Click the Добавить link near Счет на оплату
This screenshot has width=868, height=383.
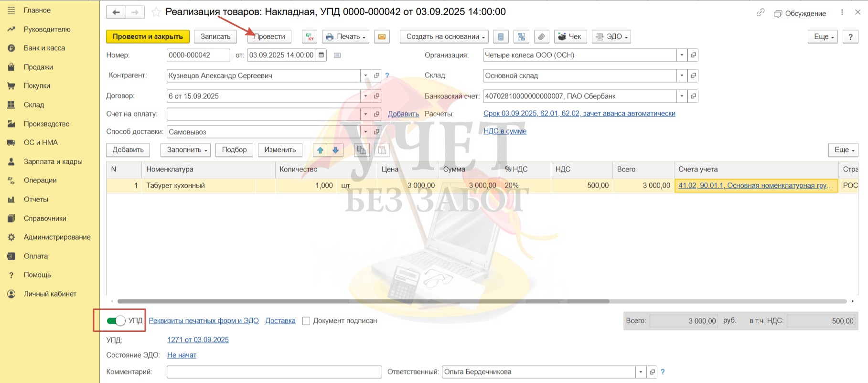pyautogui.click(x=403, y=114)
